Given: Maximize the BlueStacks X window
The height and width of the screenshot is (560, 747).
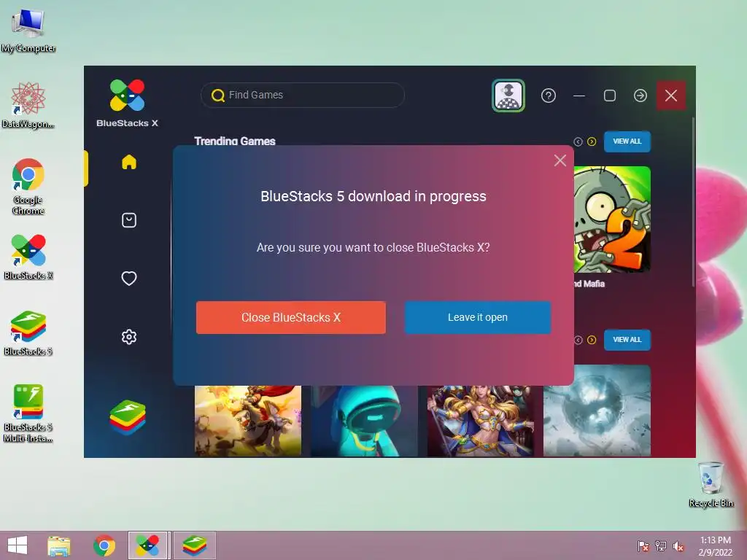Looking at the screenshot, I should click(610, 96).
